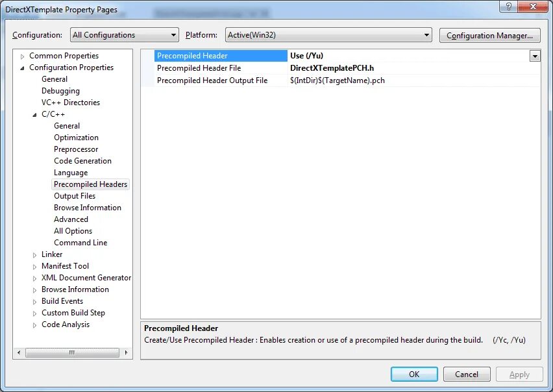The height and width of the screenshot is (392, 553).
Task: Select the Precompiled Header File property
Action: pos(199,68)
